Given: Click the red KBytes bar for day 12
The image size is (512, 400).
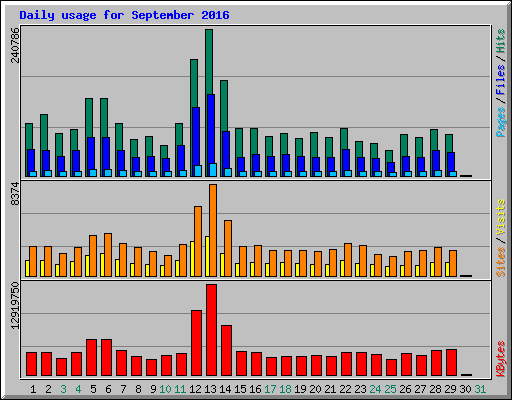Looking at the screenshot, I should pyautogui.click(x=196, y=343).
